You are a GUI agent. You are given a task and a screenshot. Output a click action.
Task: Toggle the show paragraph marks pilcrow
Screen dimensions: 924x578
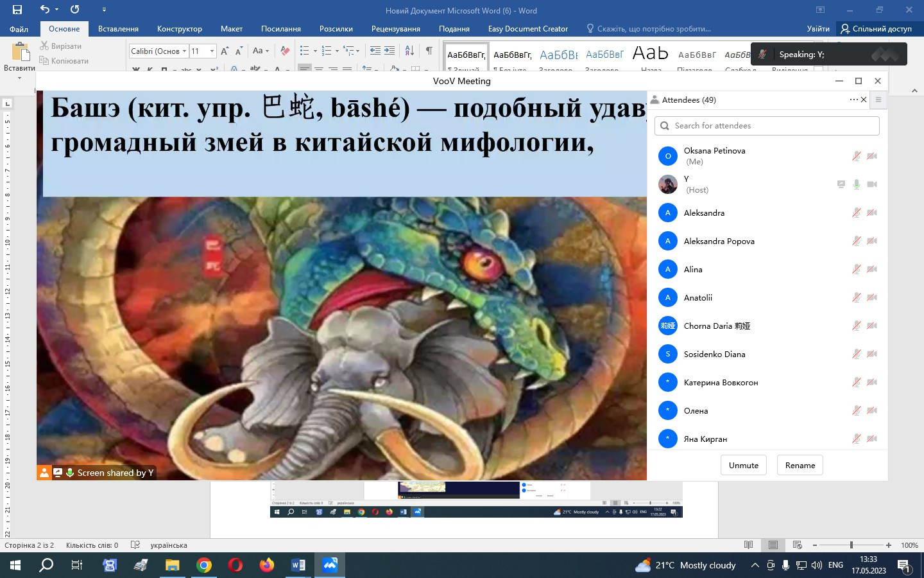point(429,51)
